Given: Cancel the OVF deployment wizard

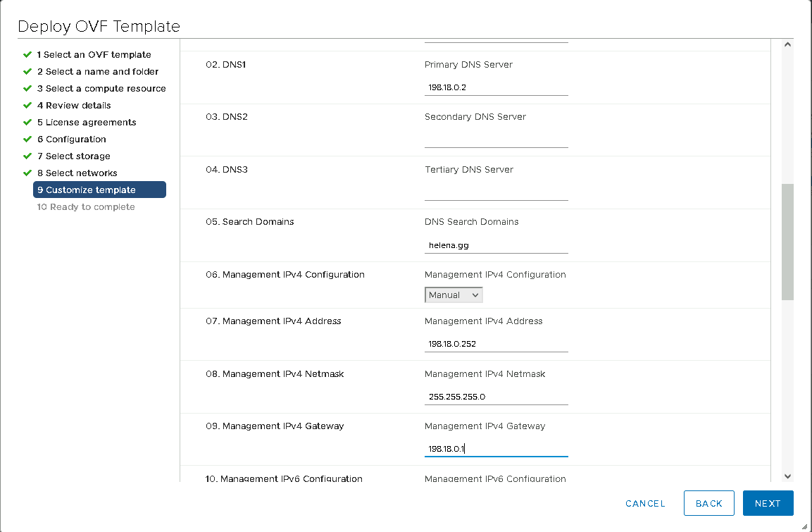Looking at the screenshot, I should coord(645,503).
